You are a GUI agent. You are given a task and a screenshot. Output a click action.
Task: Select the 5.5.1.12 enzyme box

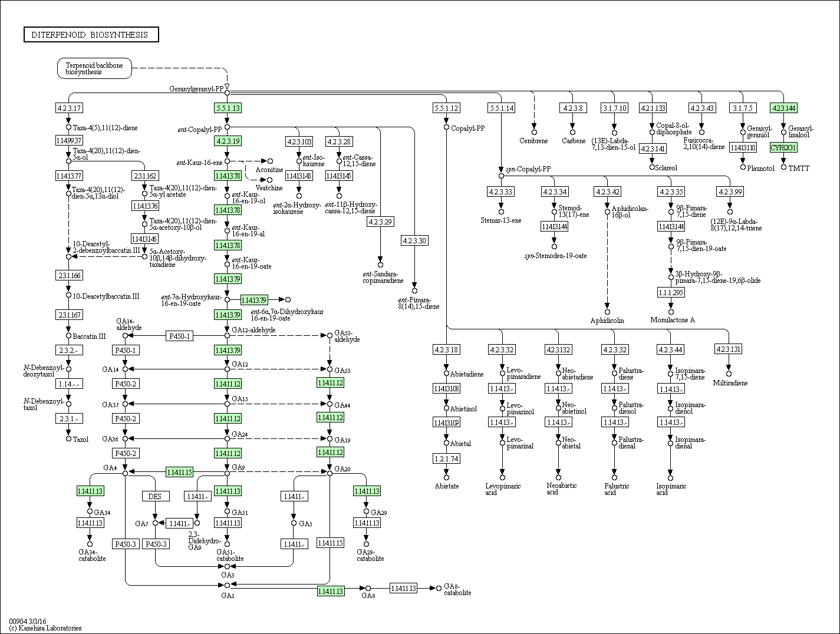tap(446, 108)
